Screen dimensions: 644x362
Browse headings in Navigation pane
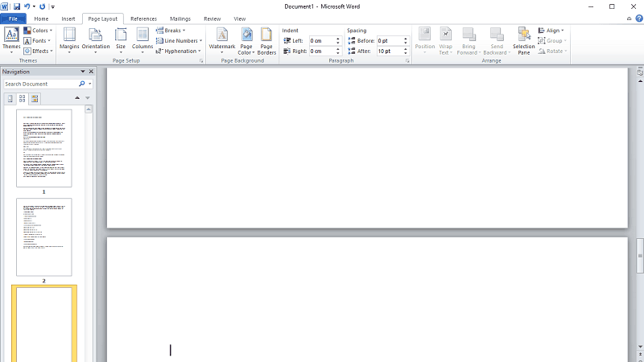[10, 98]
